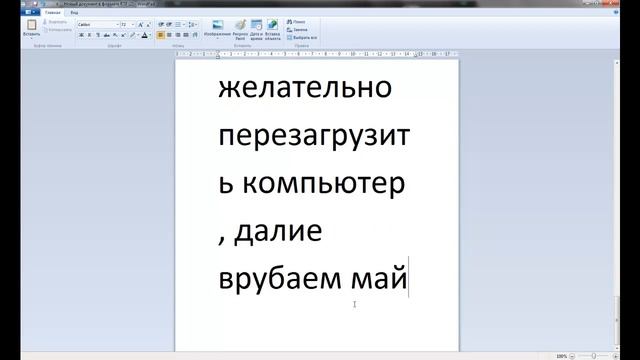Select justify text alignment

(186, 35)
